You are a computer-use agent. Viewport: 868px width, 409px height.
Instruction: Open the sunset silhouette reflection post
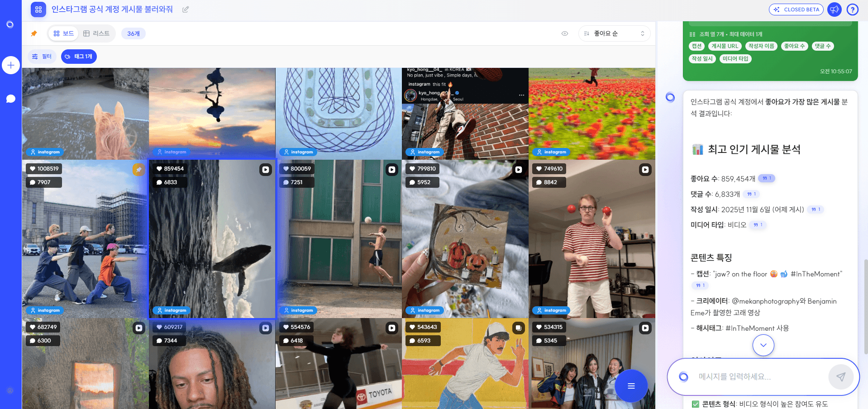tap(212, 114)
